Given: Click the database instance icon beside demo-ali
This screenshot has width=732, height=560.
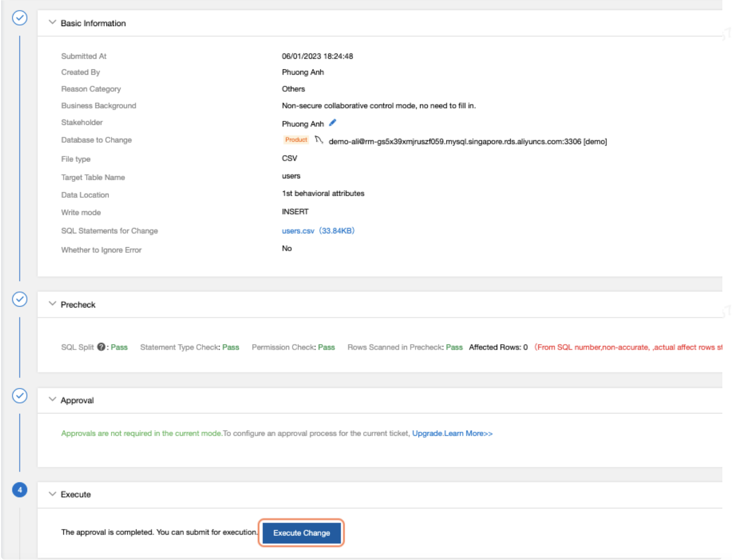Looking at the screenshot, I should pos(320,140).
